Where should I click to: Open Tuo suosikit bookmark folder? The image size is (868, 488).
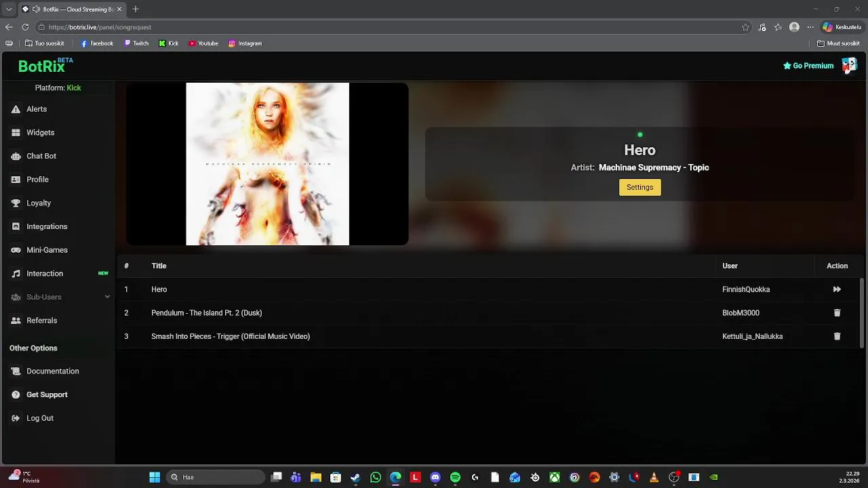coord(44,43)
